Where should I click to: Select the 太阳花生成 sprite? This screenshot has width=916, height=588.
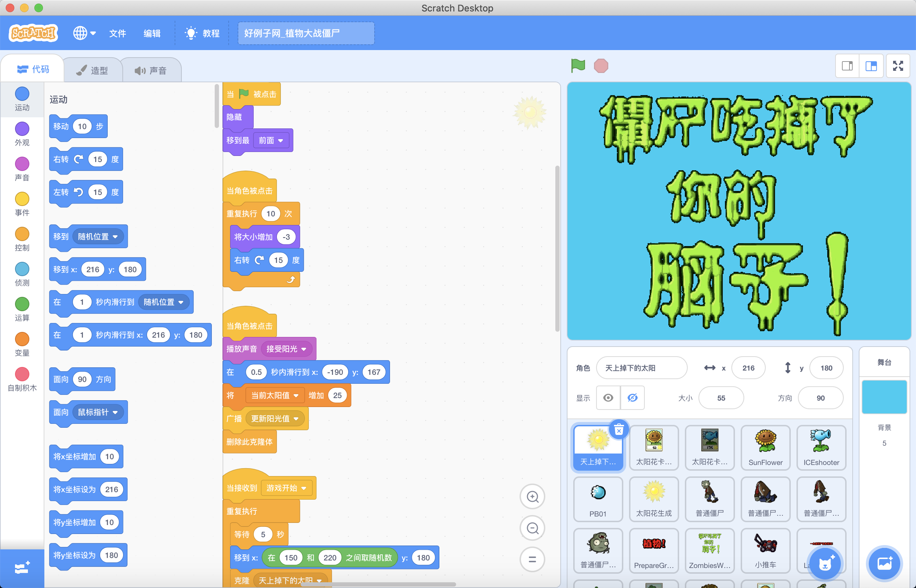(654, 499)
